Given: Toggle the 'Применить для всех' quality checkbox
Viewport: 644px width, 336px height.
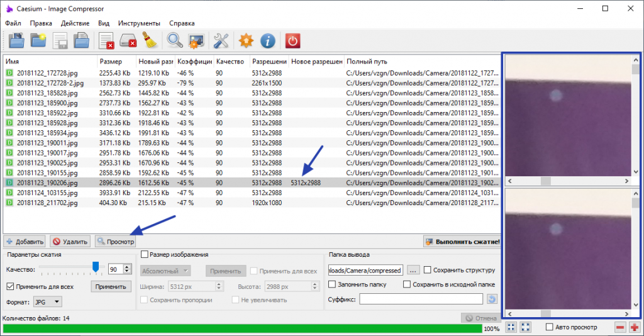Looking at the screenshot, I should 10,286.
